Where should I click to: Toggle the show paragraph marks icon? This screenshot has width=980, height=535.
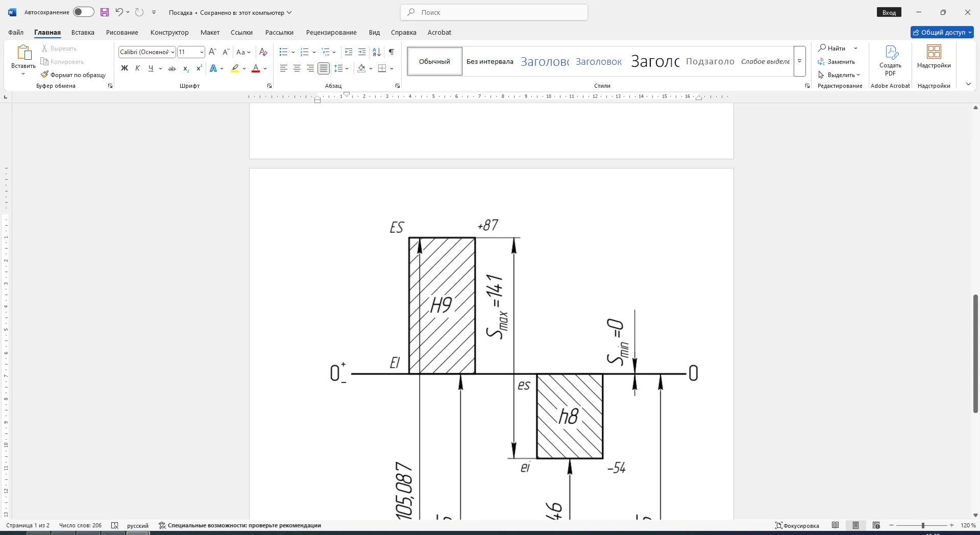point(391,52)
